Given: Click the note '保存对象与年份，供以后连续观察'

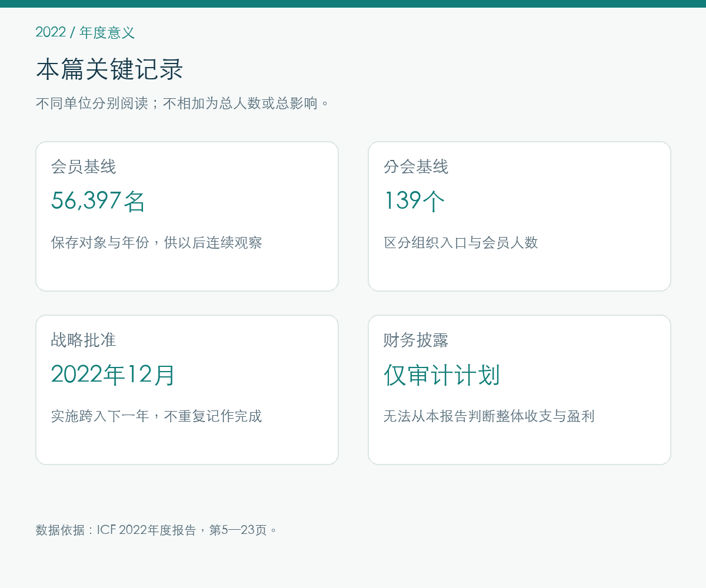Looking at the screenshot, I should coord(156,243).
